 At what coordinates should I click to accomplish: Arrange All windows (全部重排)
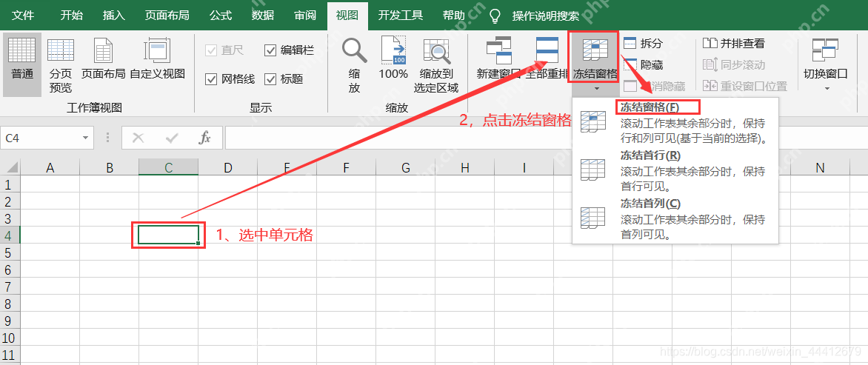[547, 58]
